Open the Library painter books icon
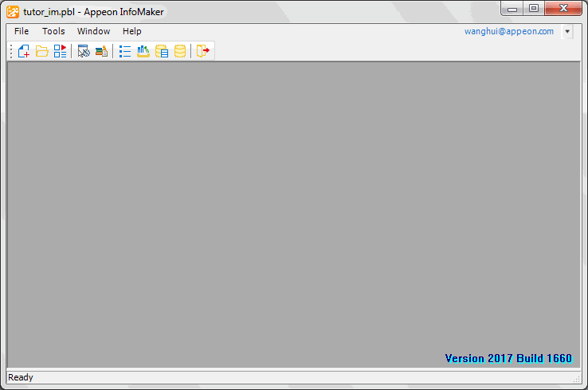 [x=102, y=51]
